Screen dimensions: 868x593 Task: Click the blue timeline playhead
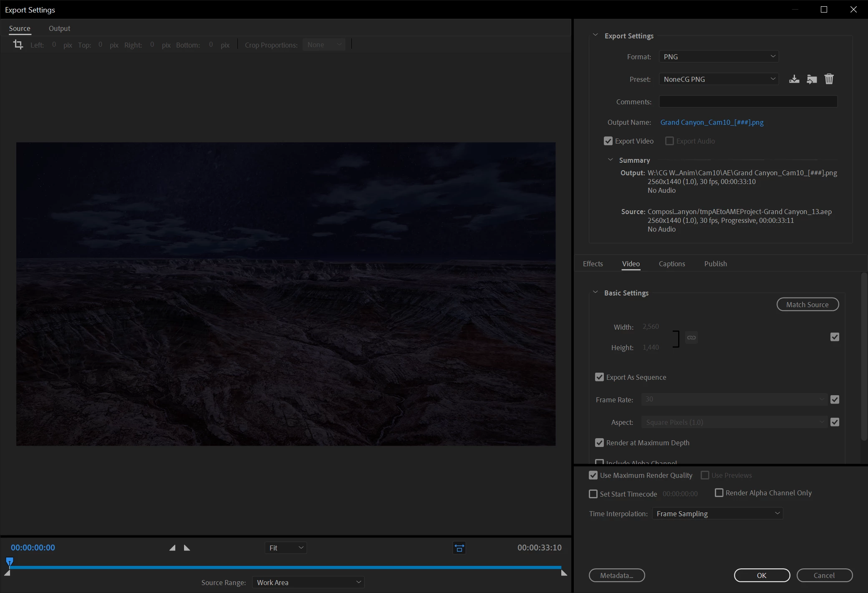10,561
